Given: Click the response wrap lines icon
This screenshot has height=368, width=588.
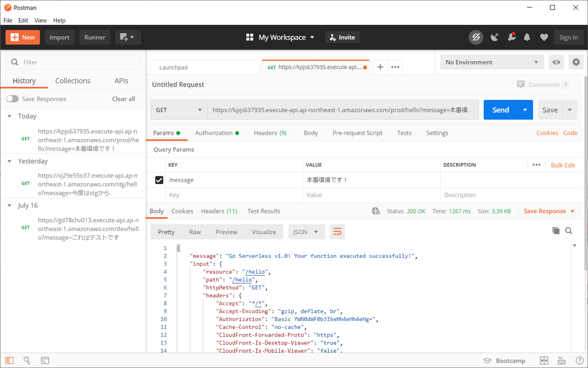Looking at the screenshot, I should pos(337,232).
